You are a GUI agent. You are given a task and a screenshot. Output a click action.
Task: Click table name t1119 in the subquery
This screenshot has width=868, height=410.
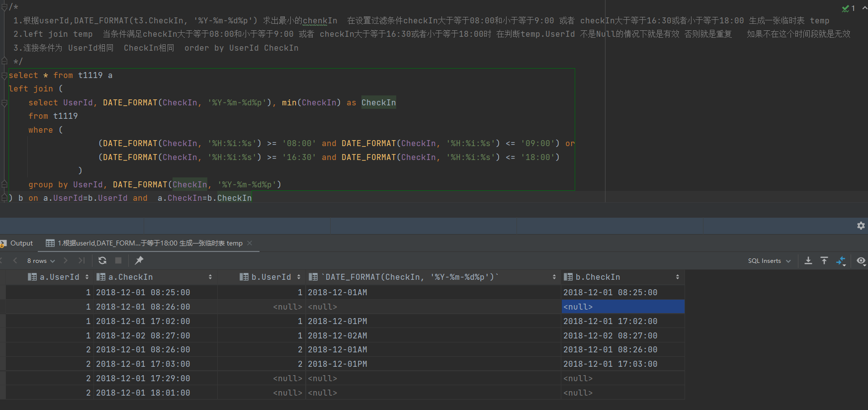click(x=66, y=116)
